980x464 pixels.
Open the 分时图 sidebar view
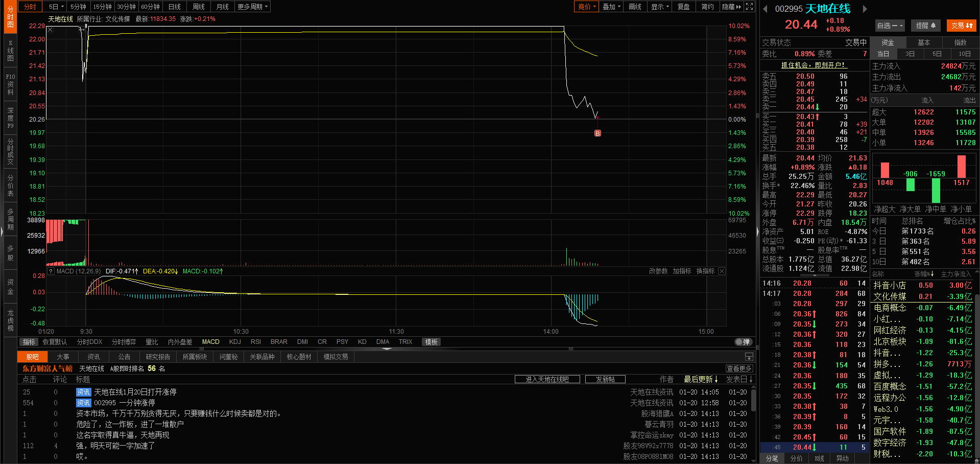pyautogui.click(x=10, y=17)
